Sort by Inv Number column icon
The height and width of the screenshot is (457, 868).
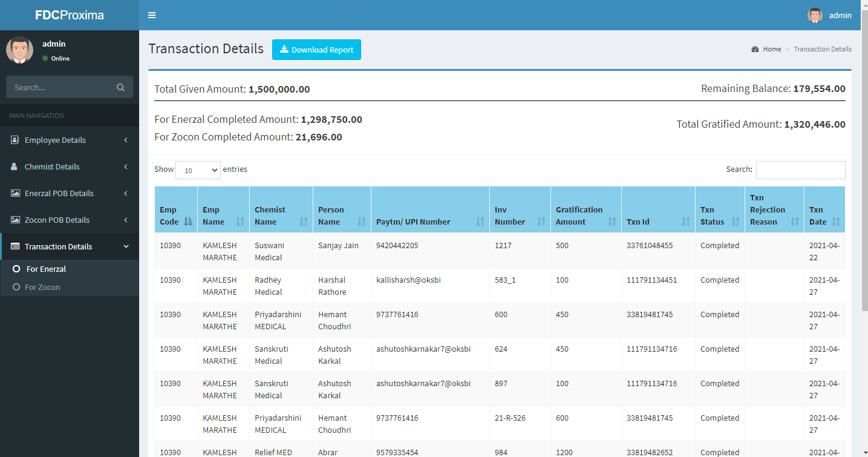click(x=541, y=222)
